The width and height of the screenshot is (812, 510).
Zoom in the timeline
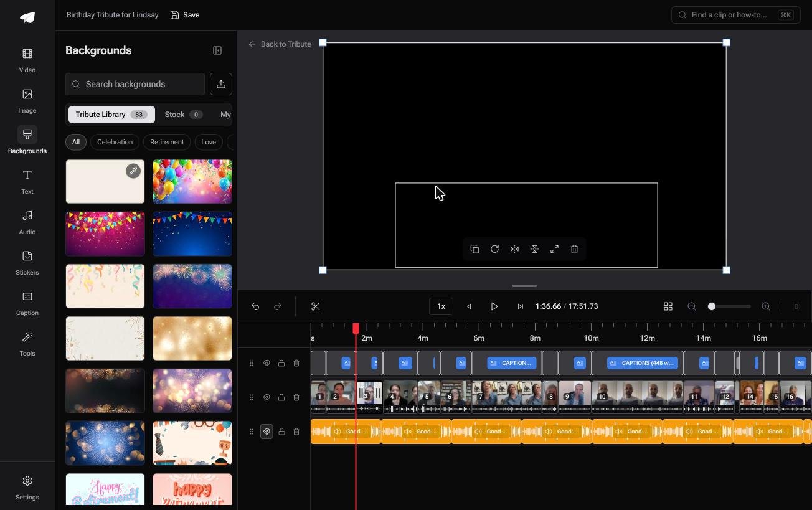[766, 306]
